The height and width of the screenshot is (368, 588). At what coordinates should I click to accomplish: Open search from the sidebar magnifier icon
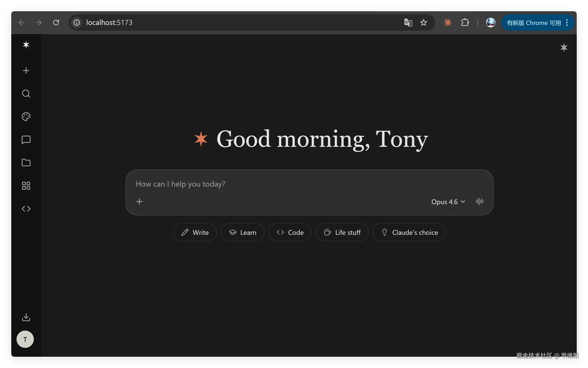coord(26,94)
